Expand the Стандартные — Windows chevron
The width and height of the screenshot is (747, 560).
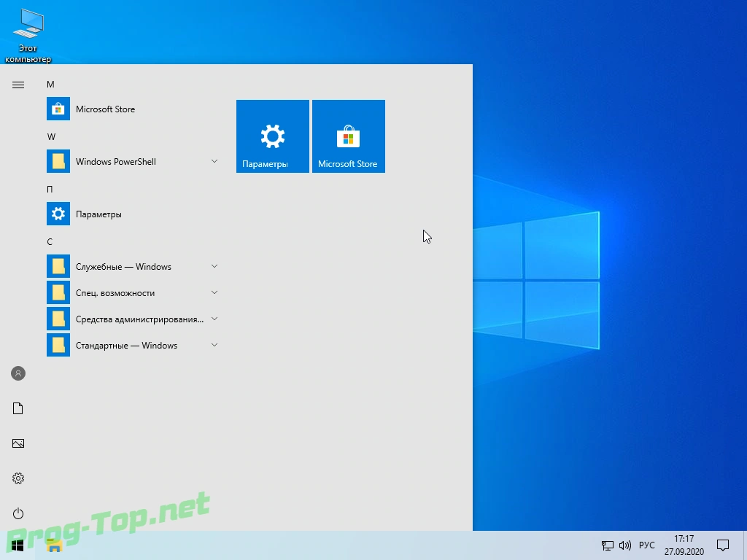click(x=214, y=345)
